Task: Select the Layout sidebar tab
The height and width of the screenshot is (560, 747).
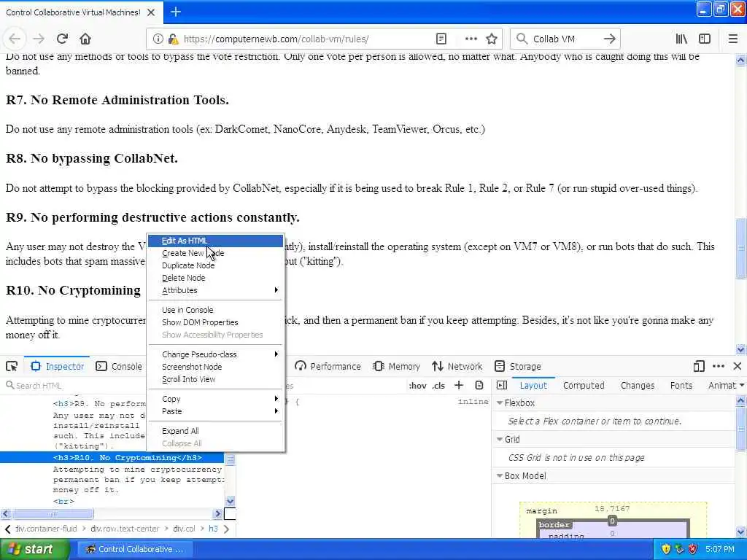Action: tap(533, 385)
